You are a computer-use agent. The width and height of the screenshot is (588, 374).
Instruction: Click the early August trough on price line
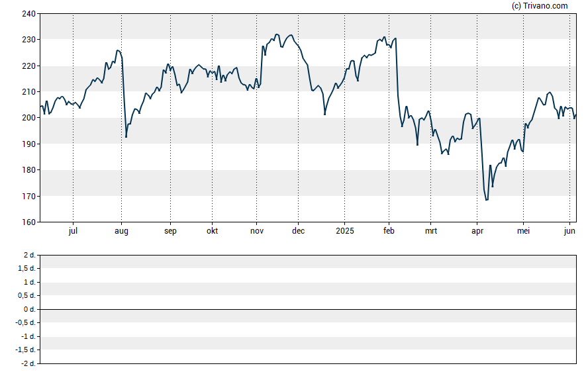pyautogui.click(x=126, y=137)
